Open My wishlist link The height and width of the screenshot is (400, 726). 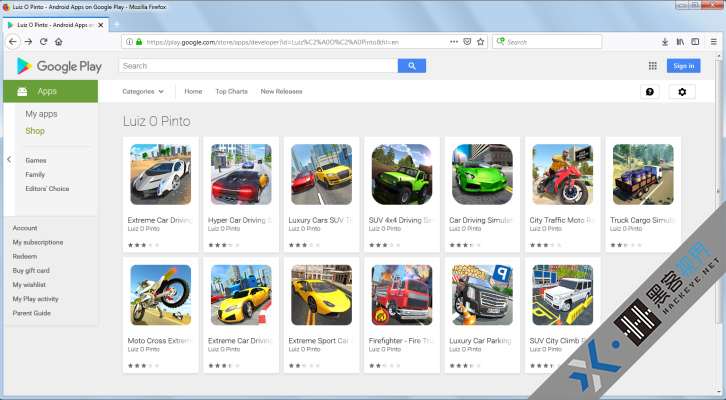pyautogui.click(x=29, y=285)
